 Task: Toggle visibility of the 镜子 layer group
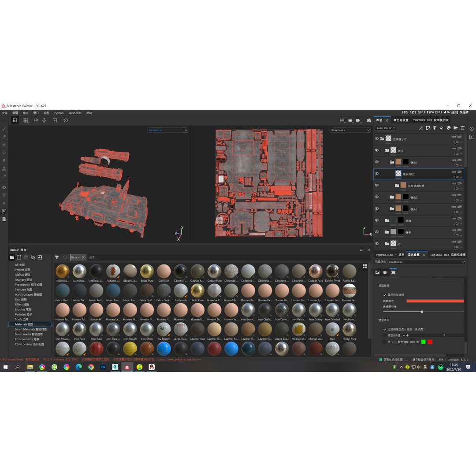click(x=377, y=232)
